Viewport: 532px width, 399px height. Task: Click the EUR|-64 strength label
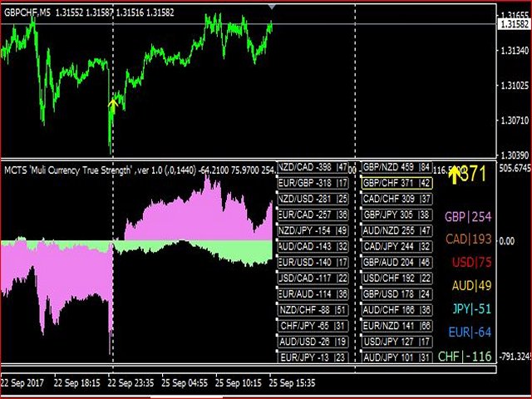click(x=469, y=332)
